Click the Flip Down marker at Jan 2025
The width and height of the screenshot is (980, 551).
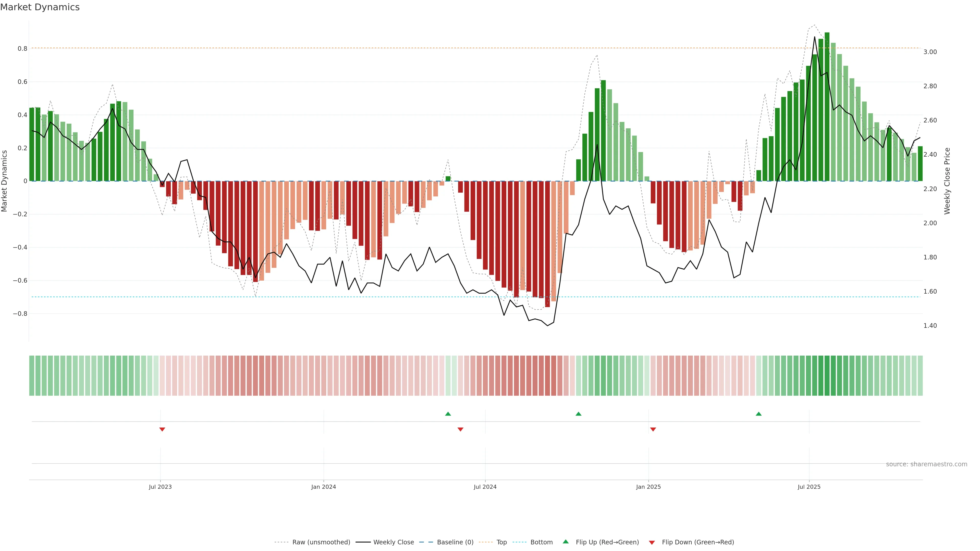pos(653,429)
